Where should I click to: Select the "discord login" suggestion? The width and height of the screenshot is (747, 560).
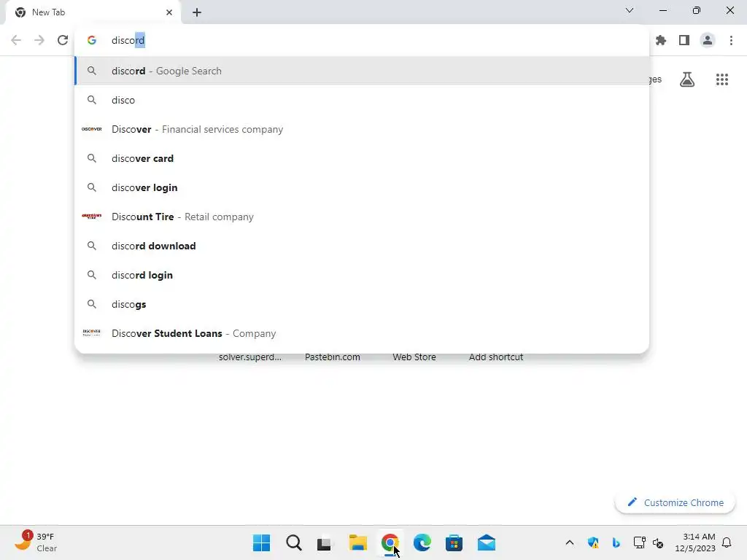click(362, 275)
